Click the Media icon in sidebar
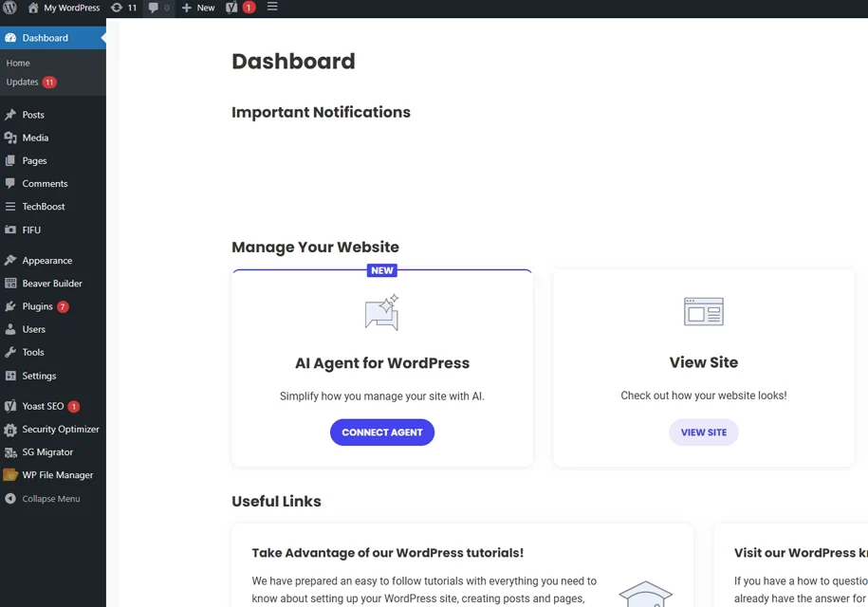 pos(10,138)
